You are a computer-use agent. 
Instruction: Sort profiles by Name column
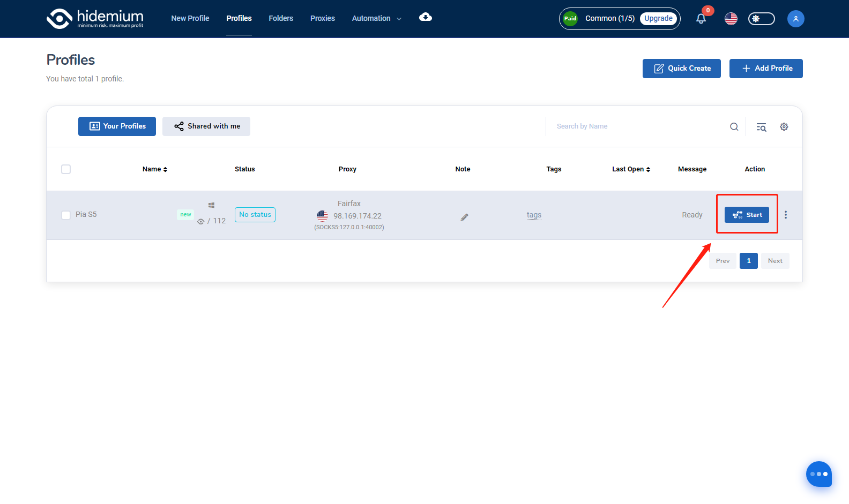(x=155, y=169)
